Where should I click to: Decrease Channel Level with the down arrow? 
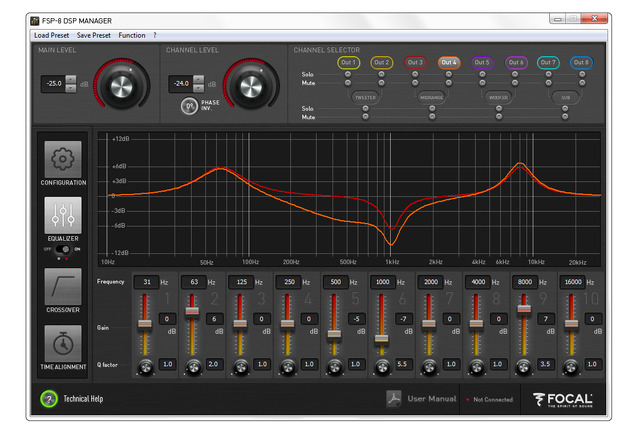pyautogui.click(x=199, y=88)
